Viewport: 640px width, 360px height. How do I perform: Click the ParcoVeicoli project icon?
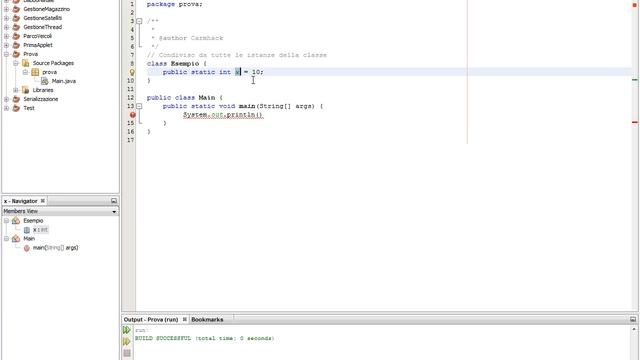(16, 36)
